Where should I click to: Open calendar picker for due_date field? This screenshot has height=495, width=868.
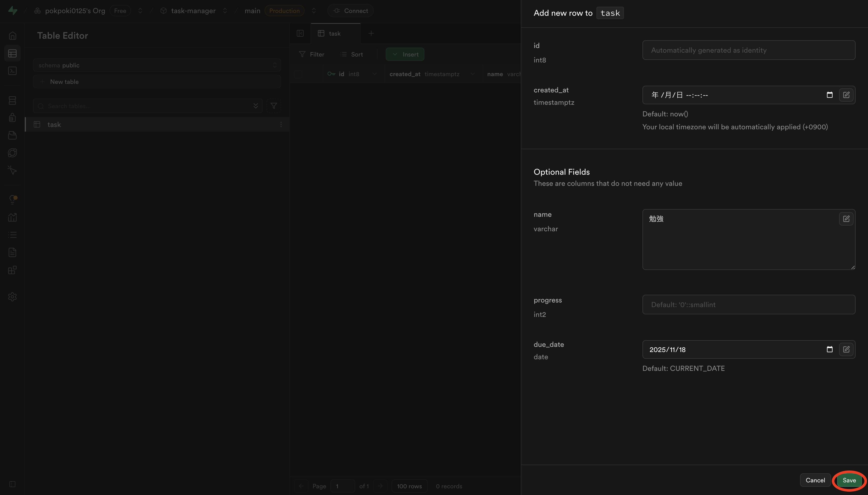pyautogui.click(x=830, y=349)
